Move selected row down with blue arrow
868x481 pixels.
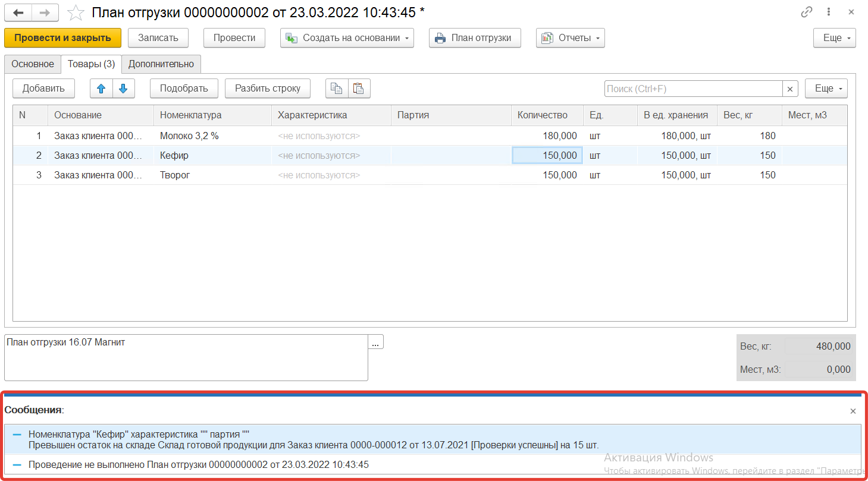pyautogui.click(x=123, y=89)
